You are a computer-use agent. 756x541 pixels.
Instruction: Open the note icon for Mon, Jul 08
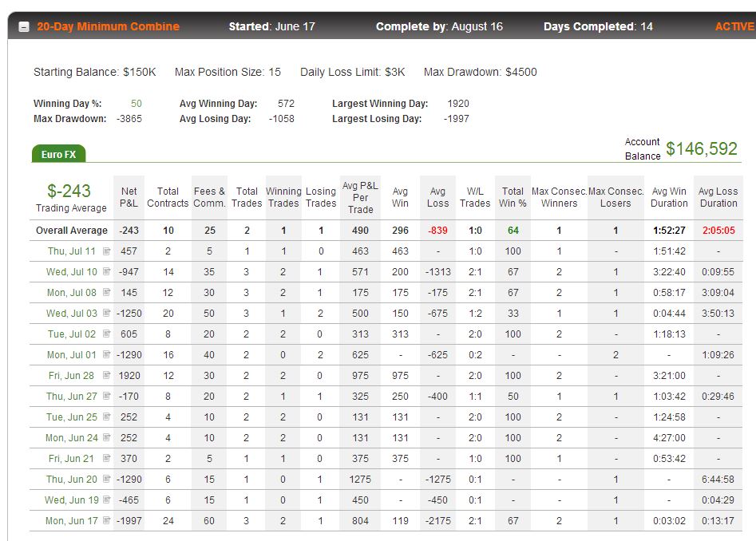[x=106, y=292]
